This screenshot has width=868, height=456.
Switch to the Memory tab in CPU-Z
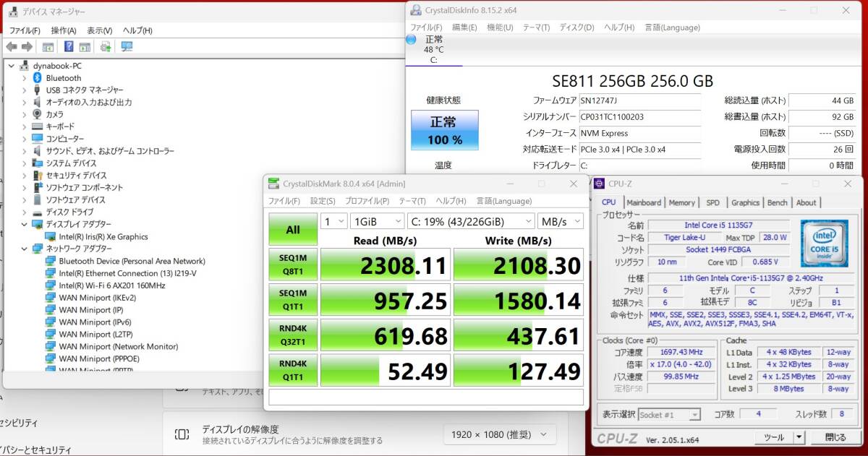tap(681, 202)
